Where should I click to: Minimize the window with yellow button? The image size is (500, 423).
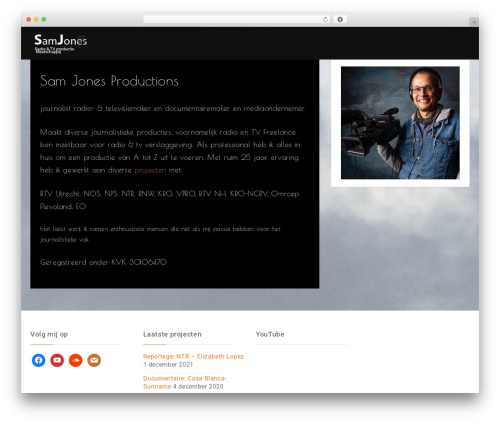click(x=36, y=20)
